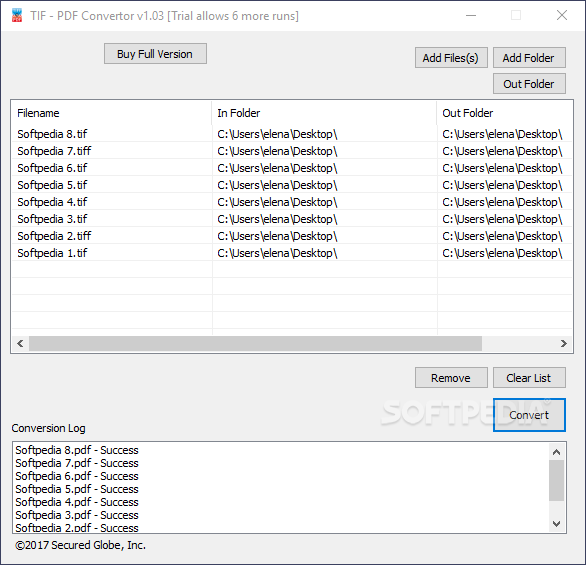The width and height of the screenshot is (586, 565).
Task: Choose the Out Folder button
Action: 529,84
